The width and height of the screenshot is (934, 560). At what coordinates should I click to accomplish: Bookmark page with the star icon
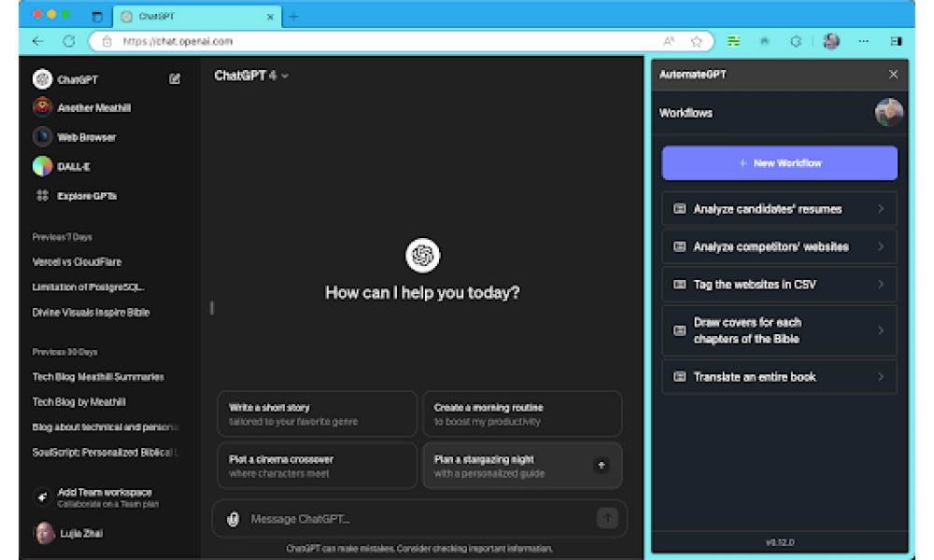(697, 41)
